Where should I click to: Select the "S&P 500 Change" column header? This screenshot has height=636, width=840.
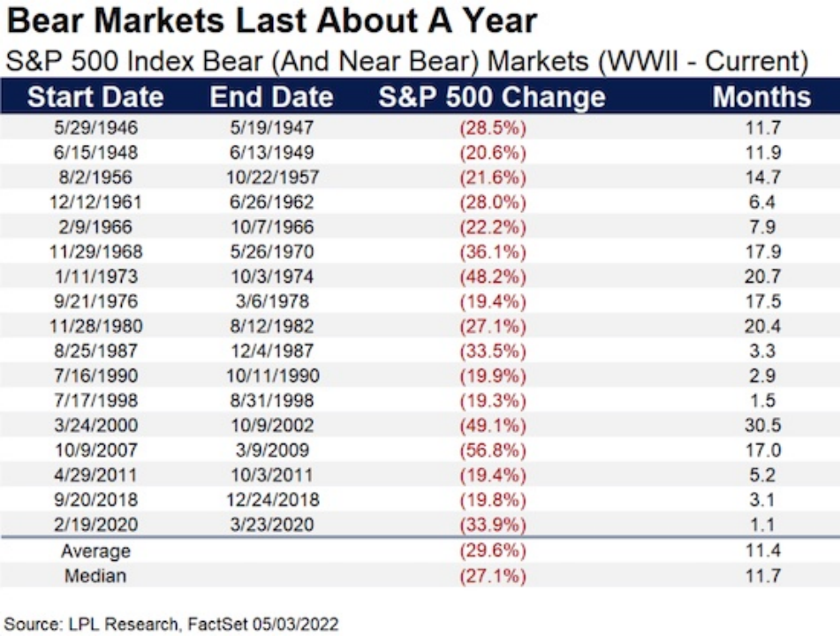(x=492, y=96)
